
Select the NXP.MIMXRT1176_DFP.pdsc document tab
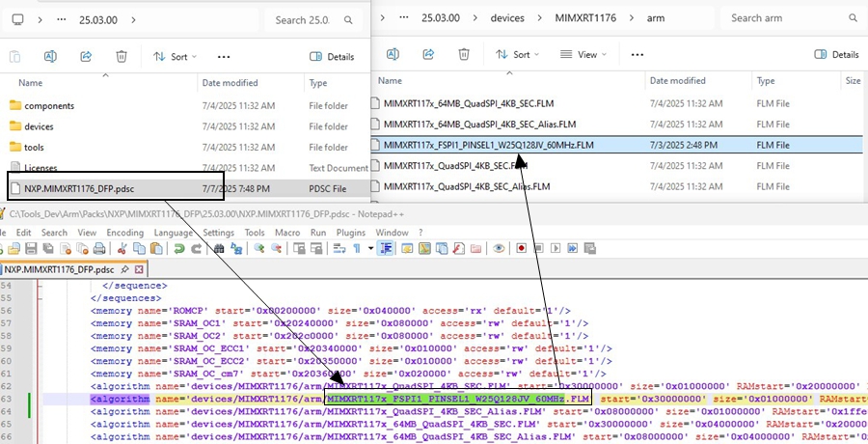[x=73, y=269]
